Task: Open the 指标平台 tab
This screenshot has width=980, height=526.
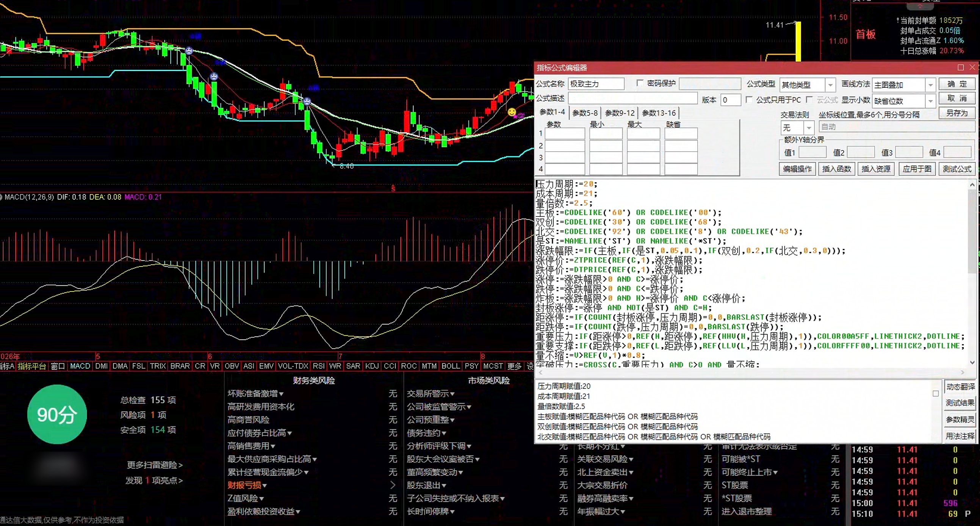Action: point(32,366)
